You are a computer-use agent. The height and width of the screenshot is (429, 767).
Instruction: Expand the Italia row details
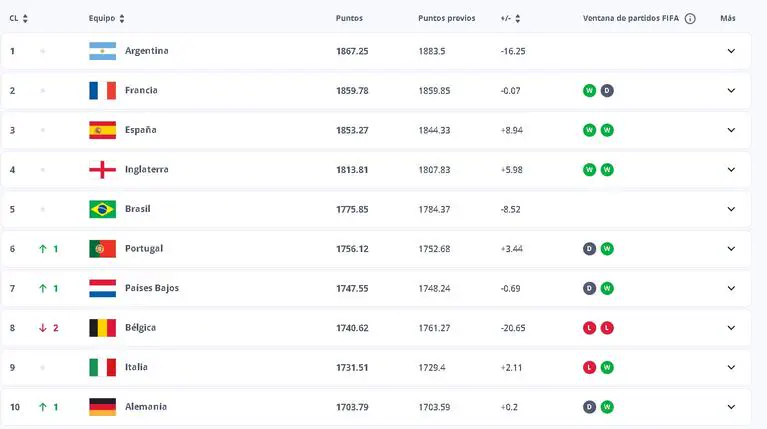click(731, 367)
